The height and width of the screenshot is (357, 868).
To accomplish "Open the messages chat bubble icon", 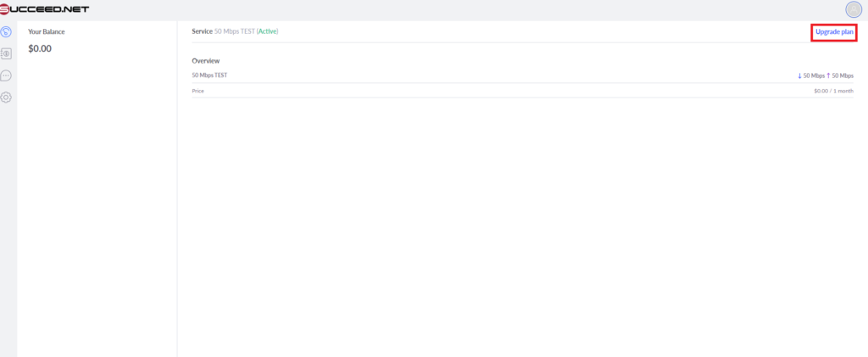I will [x=6, y=75].
